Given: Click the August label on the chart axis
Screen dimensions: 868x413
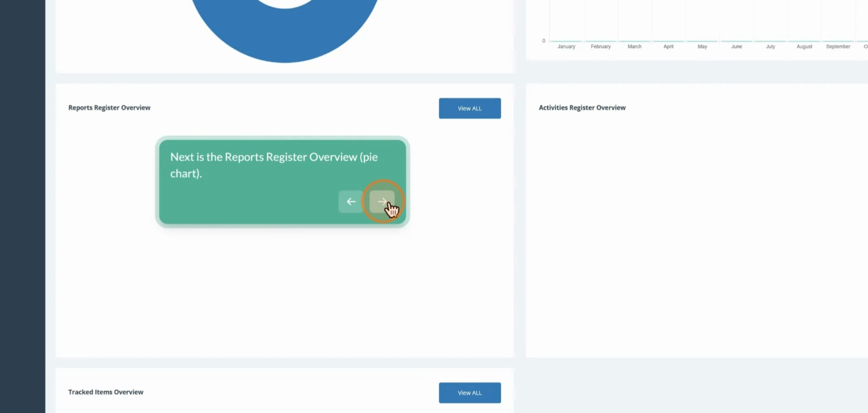Looking at the screenshot, I should pyautogui.click(x=804, y=46).
